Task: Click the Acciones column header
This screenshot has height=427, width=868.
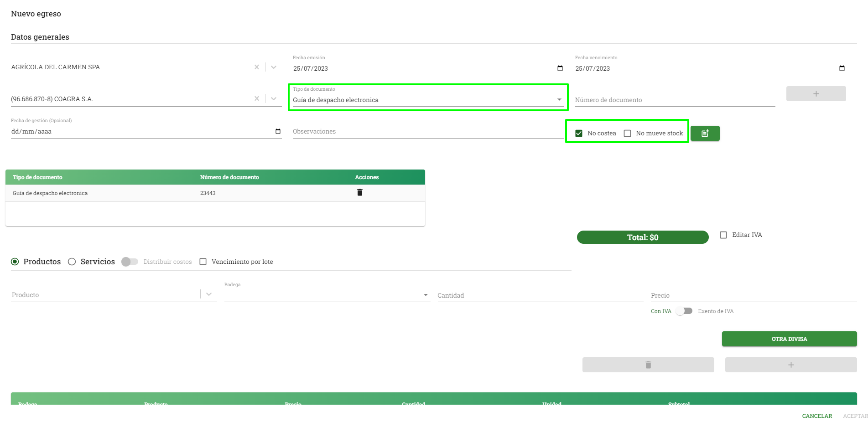Action: coord(367,177)
